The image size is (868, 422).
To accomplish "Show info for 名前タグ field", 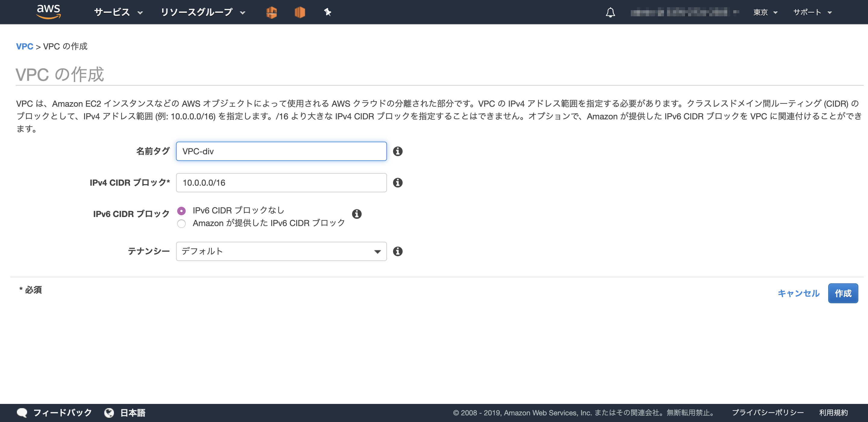I will click(x=398, y=151).
